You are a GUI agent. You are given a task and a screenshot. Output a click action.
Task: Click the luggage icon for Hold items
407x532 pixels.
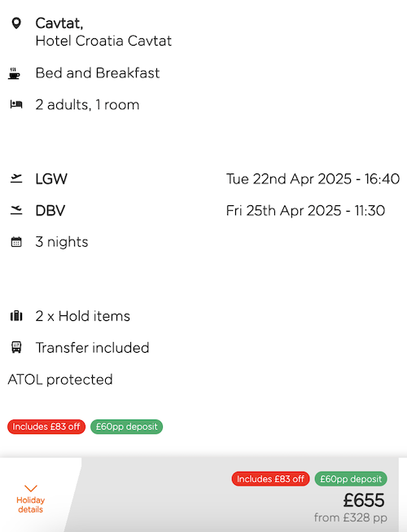(x=16, y=316)
